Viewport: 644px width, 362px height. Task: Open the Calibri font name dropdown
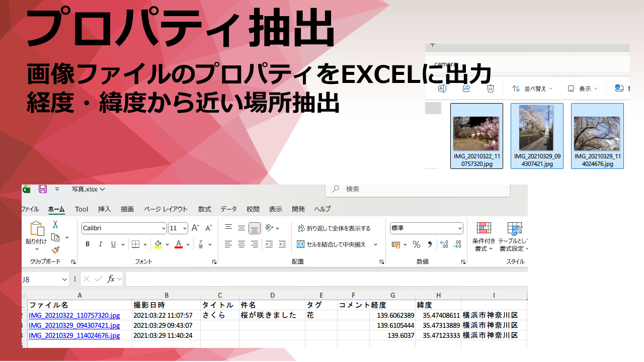124,228
